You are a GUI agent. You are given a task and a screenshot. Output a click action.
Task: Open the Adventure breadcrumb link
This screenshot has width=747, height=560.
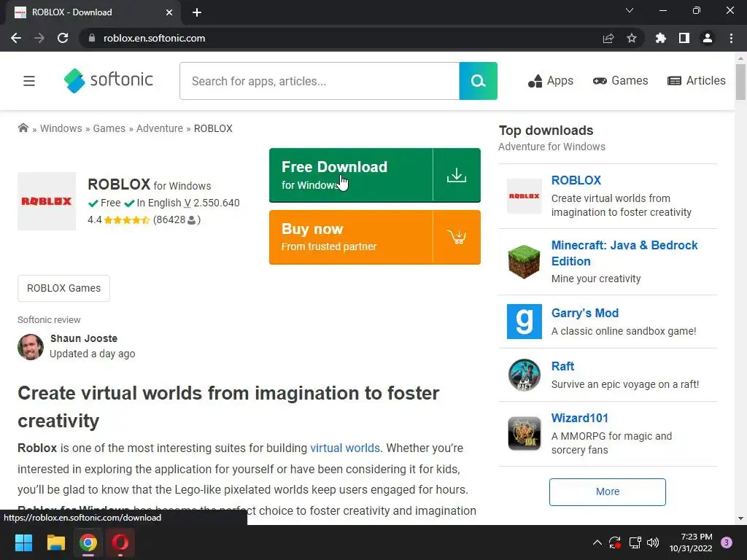(x=160, y=128)
